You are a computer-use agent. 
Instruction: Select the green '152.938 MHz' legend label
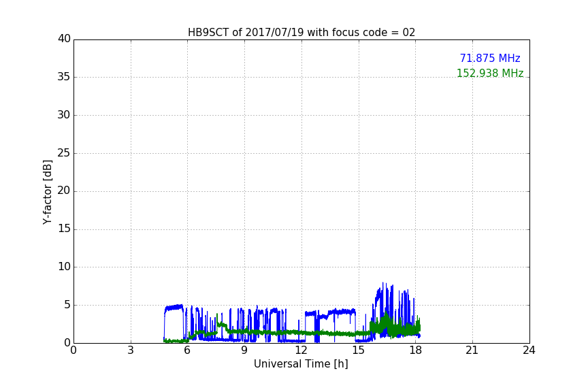point(490,73)
